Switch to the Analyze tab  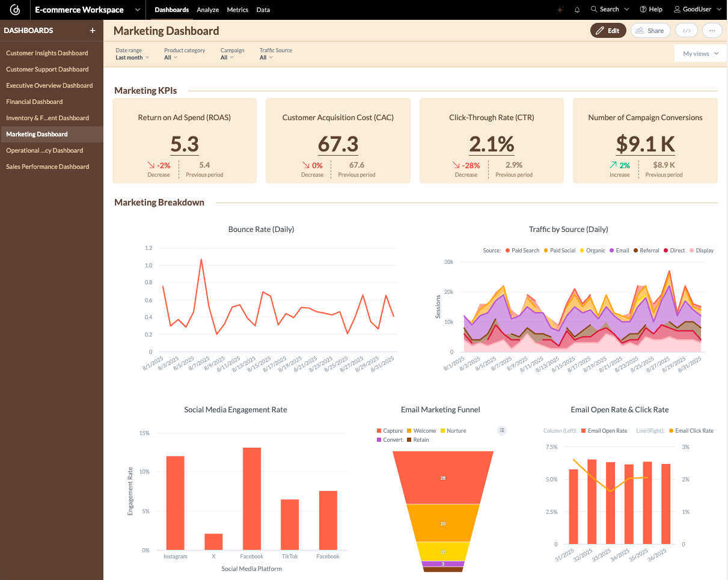[207, 10]
